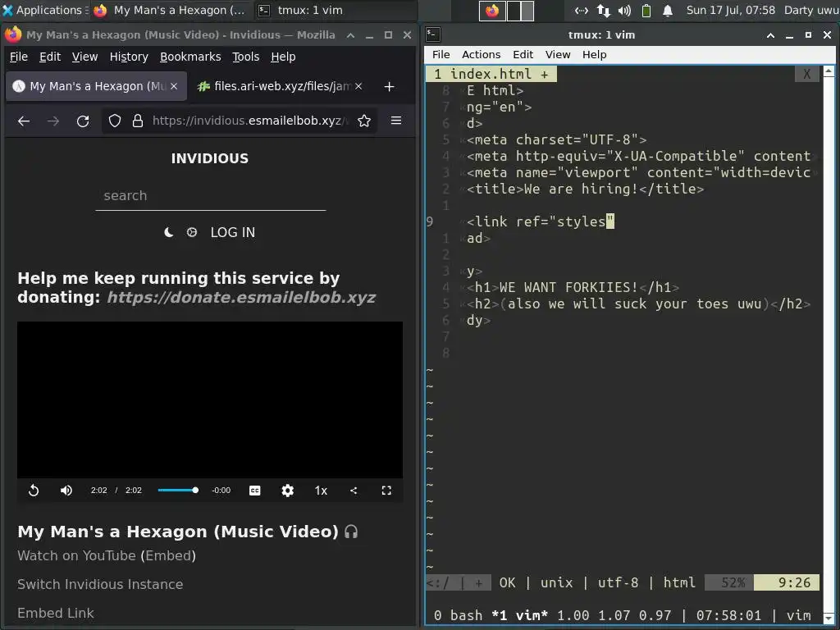Open terminal Help menu

click(594, 55)
